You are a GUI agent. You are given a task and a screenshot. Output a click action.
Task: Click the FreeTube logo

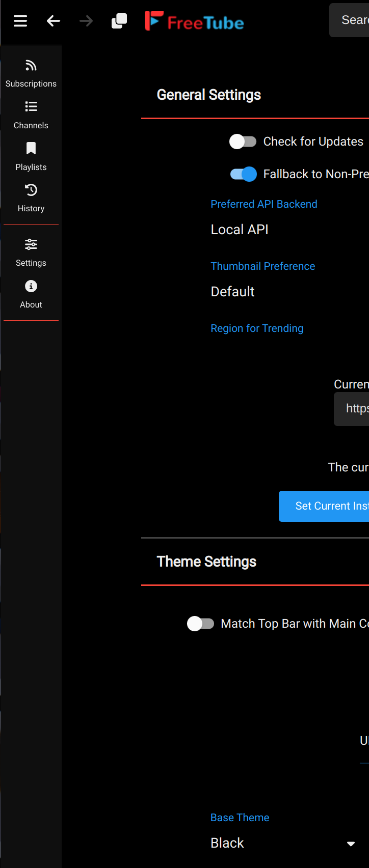coord(194,21)
